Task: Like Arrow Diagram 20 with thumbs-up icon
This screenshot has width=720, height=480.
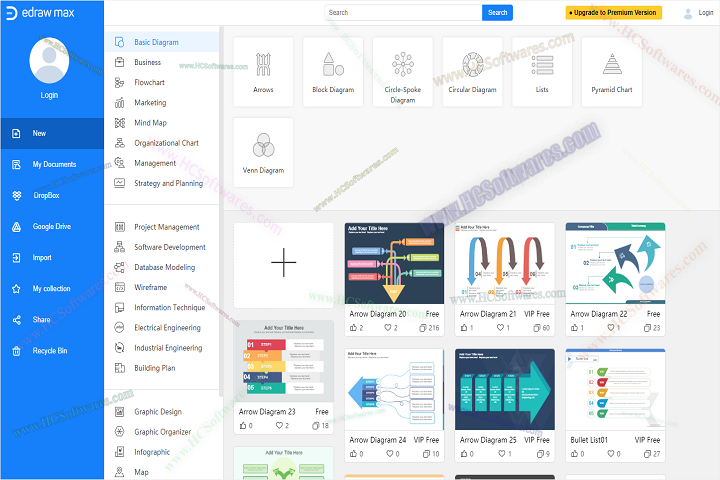Action: pos(354,328)
